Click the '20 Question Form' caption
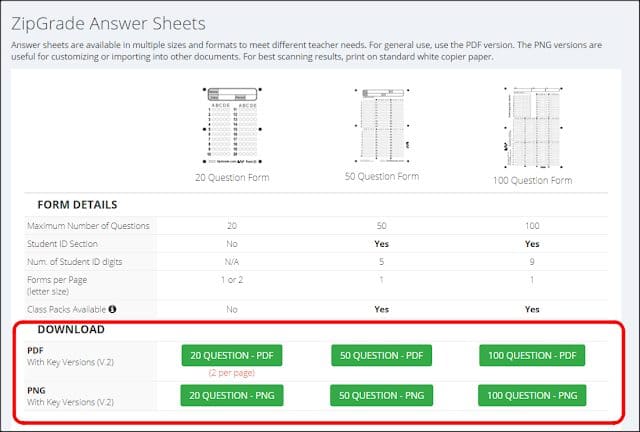 [232, 178]
